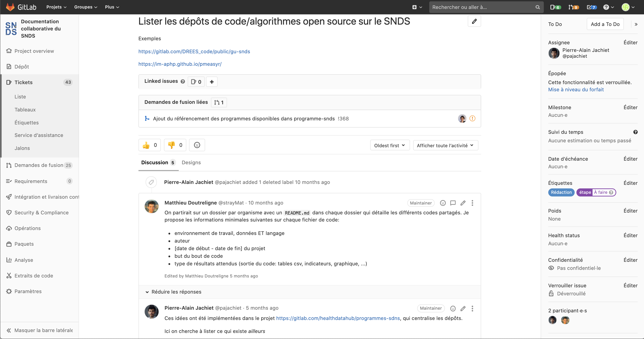Click plus icon to add linked issue
The height and width of the screenshot is (339, 644).
click(212, 82)
